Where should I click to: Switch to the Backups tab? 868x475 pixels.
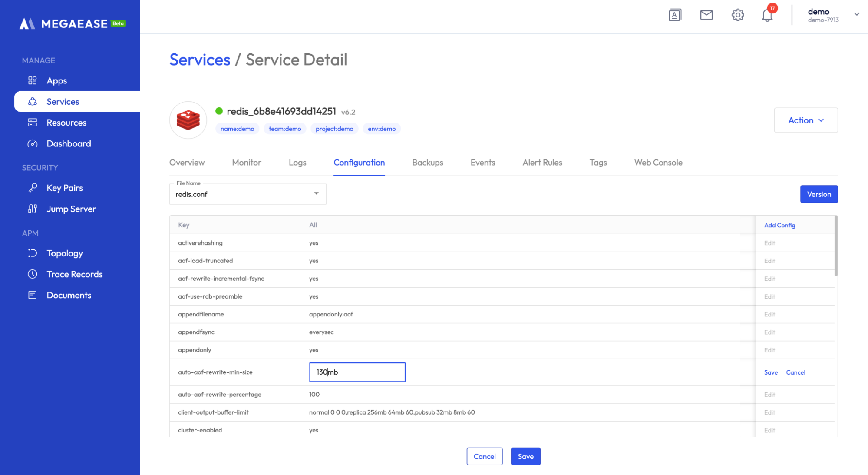[x=428, y=163]
